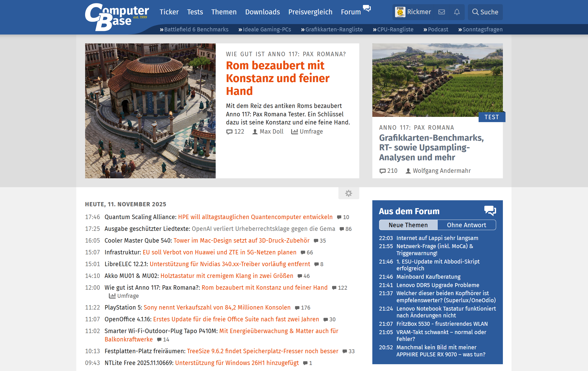This screenshot has width=588, height=371.
Task: Open the Umfrage poll under featured article
Action: (x=307, y=132)
